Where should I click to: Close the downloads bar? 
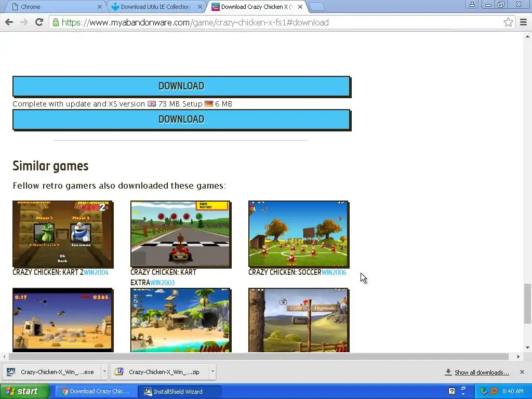(x=522, y=372)
